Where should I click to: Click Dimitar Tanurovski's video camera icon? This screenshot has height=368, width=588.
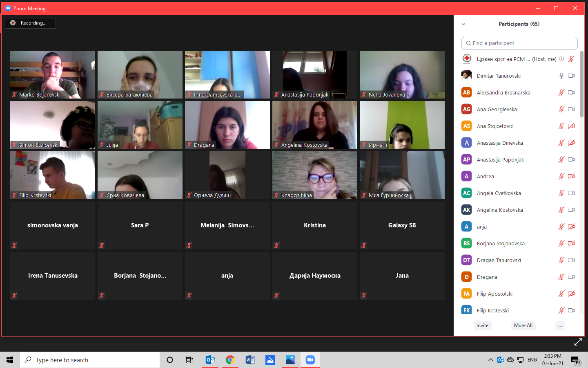click(571, 76)
